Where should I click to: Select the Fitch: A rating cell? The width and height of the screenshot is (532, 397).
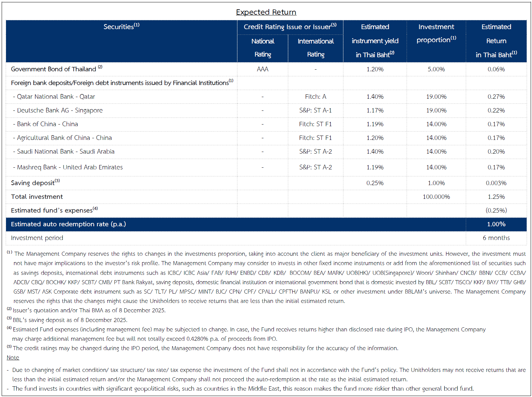pos(315,97)
